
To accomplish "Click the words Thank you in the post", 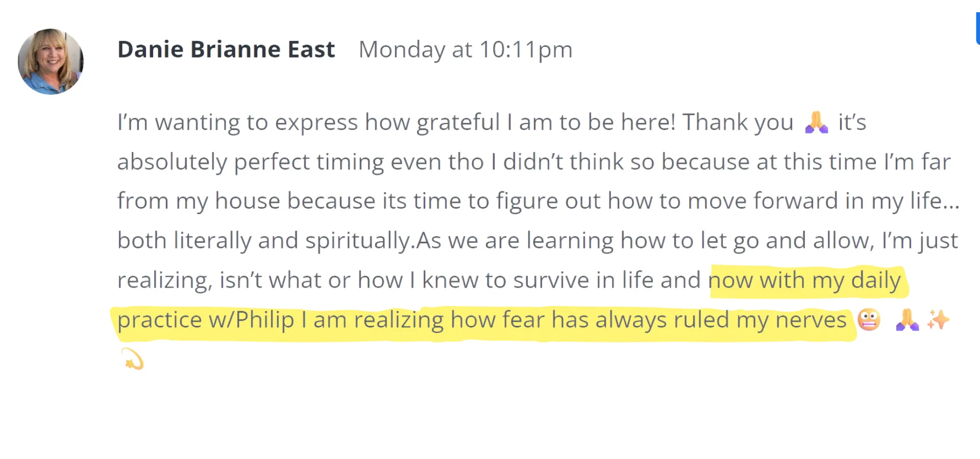I will (738, 122).
